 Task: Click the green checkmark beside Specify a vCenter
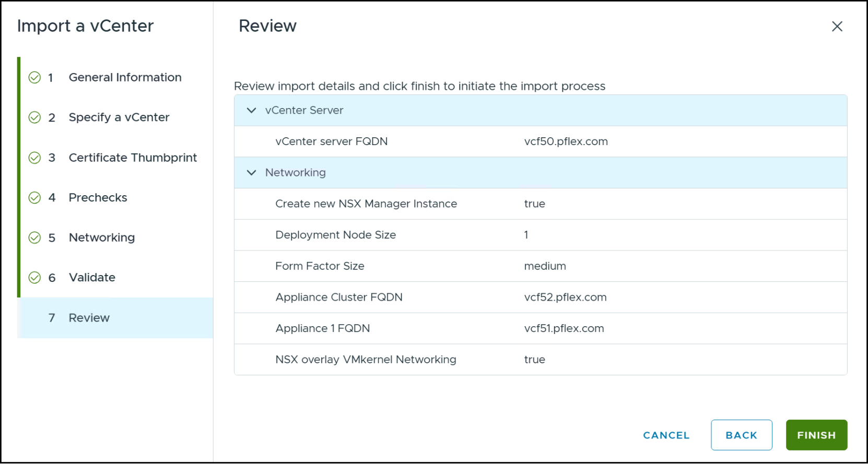(x=34, y=117)
